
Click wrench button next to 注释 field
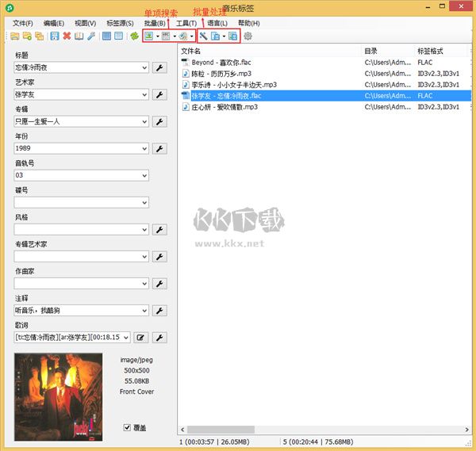pos(159,311)
